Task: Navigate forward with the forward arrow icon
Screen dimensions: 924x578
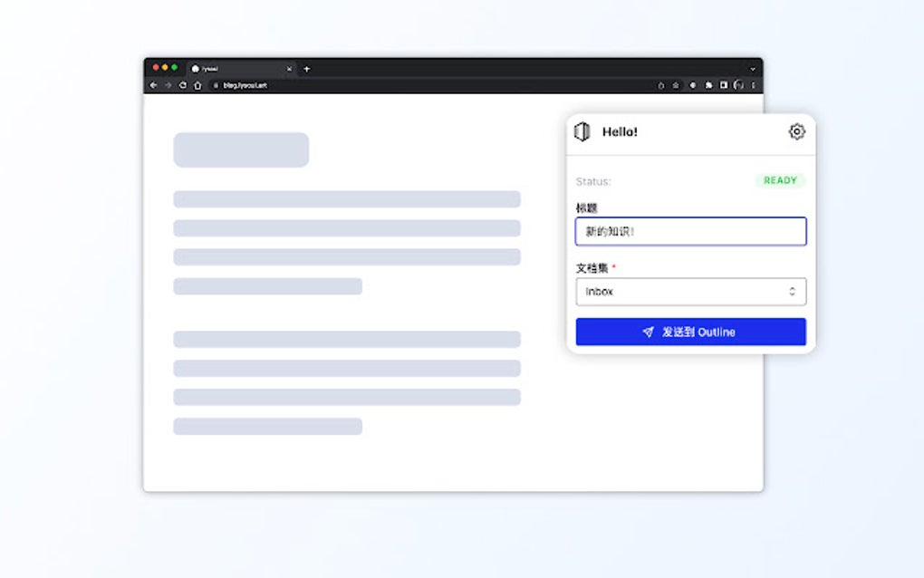Action: point(167,85)
